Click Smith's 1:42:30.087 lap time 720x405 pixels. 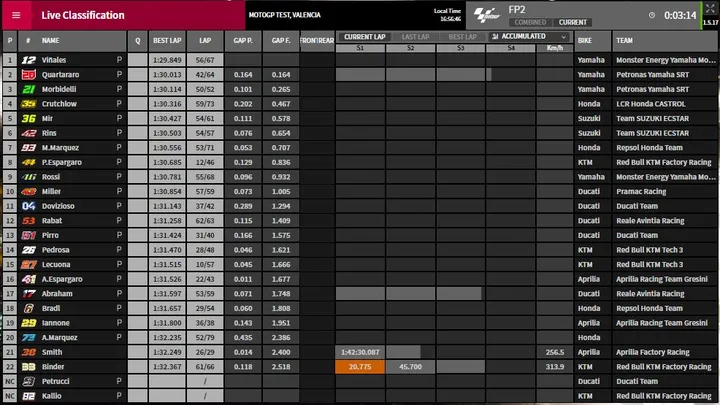tap(360, 352)
